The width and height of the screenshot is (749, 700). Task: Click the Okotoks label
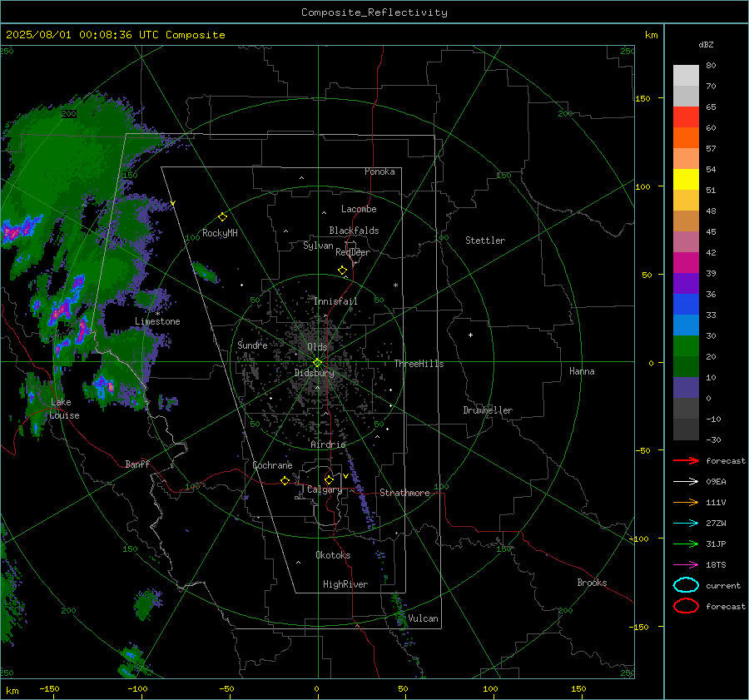click(333, 555)
